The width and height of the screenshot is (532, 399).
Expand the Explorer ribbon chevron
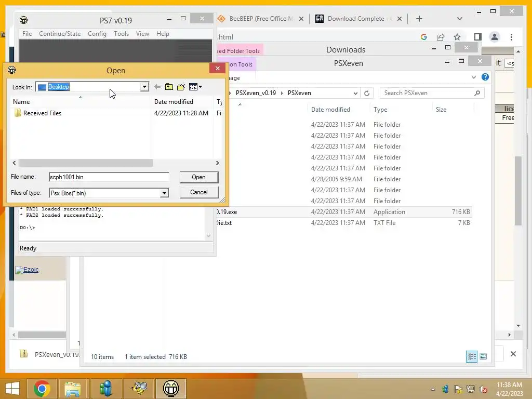pyautogui.click(x=474, y=77)
